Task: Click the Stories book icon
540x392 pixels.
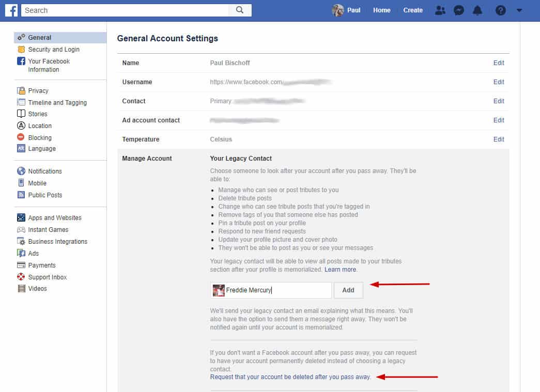Action: click(x=21, y=114)
